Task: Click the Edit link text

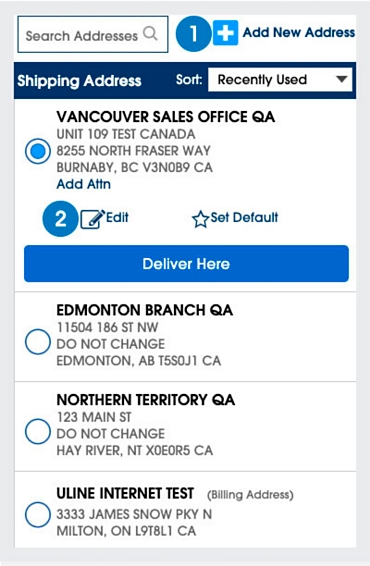Action: pyautogui.click(x=117, y=217)
